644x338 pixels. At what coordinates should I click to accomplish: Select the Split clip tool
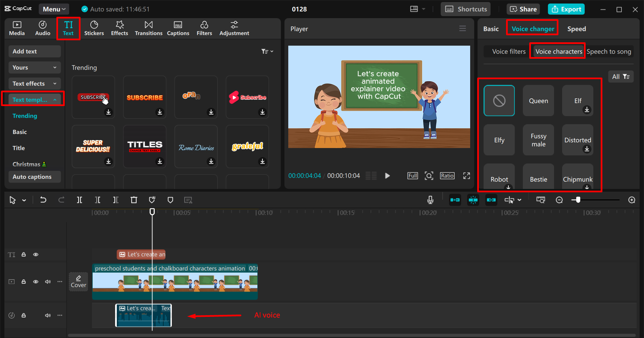coord(80,200)
